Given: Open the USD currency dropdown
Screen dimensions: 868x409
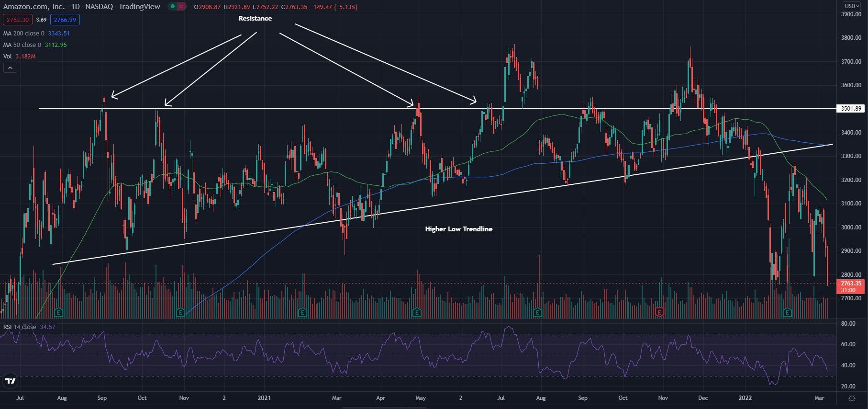Looking at the screenshot, I should click(x=852, y=6).
